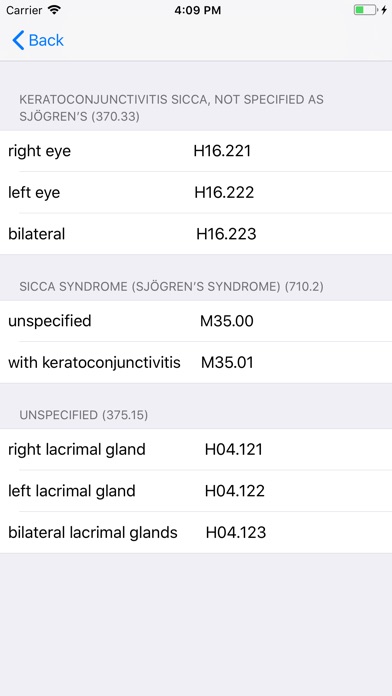Choose the unspecified M35.00 entry
This screenshot has width=392, height=696.
(x=196, y=321)
